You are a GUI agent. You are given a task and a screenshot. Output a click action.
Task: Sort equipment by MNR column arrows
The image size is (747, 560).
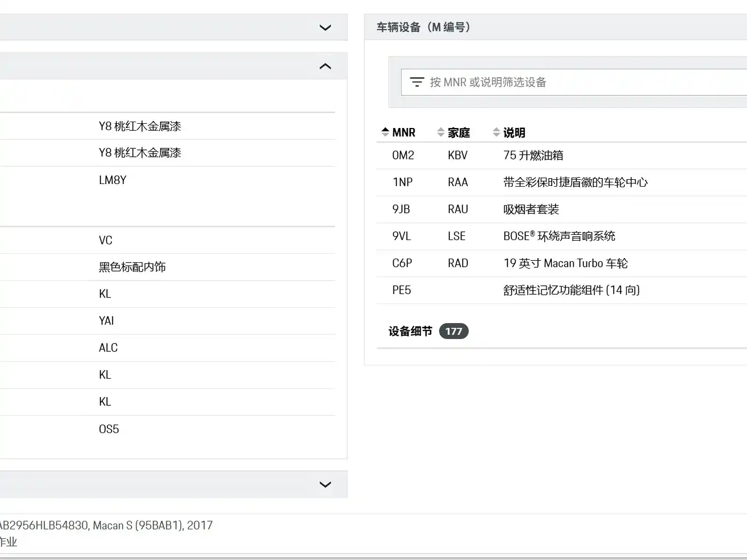tap(385, 132)
